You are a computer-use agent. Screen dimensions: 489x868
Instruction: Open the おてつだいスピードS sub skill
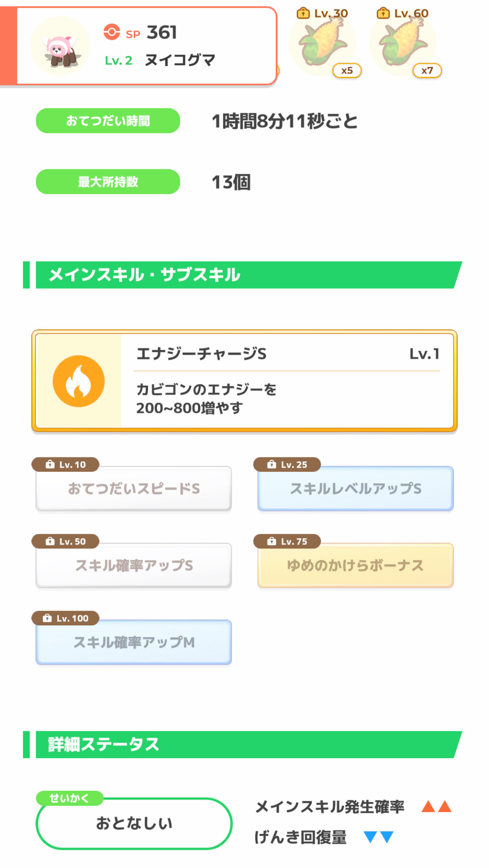pos(134,489)
